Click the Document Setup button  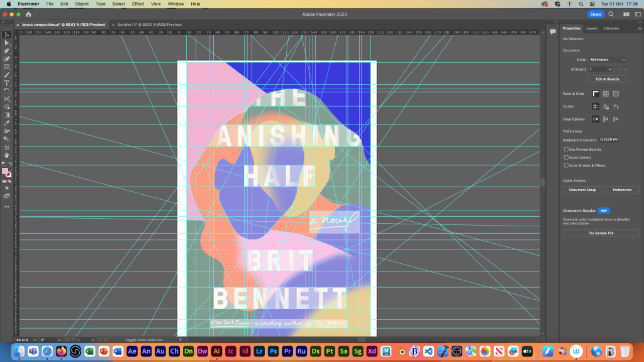coord(582,190)
